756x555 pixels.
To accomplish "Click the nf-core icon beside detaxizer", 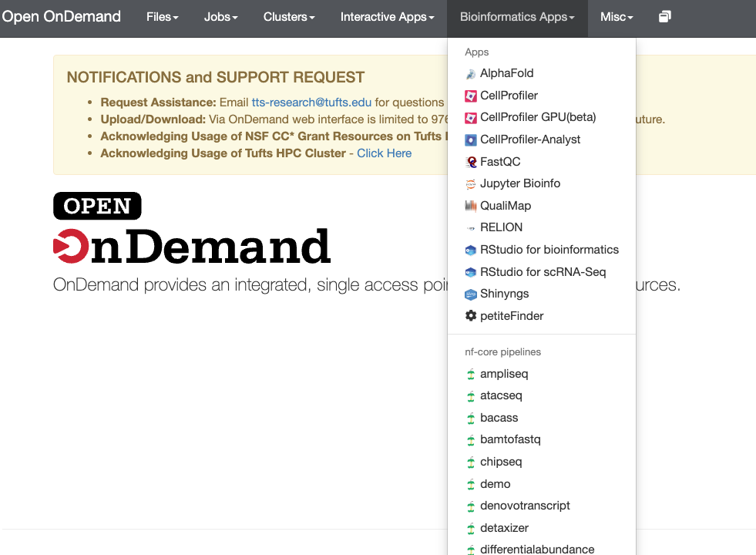I will point(471,529).
